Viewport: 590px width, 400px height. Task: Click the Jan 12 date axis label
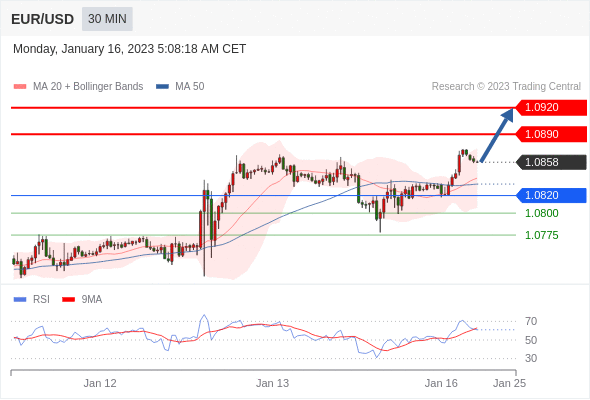click(x=100, y=383)
